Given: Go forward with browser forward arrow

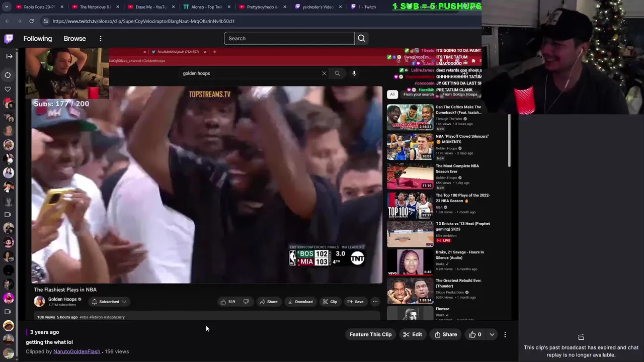Looking at the screenshot, I should (19, 21).
